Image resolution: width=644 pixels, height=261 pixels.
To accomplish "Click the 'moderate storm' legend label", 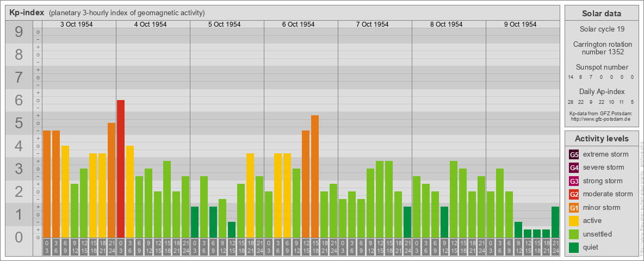I will 608,194.
